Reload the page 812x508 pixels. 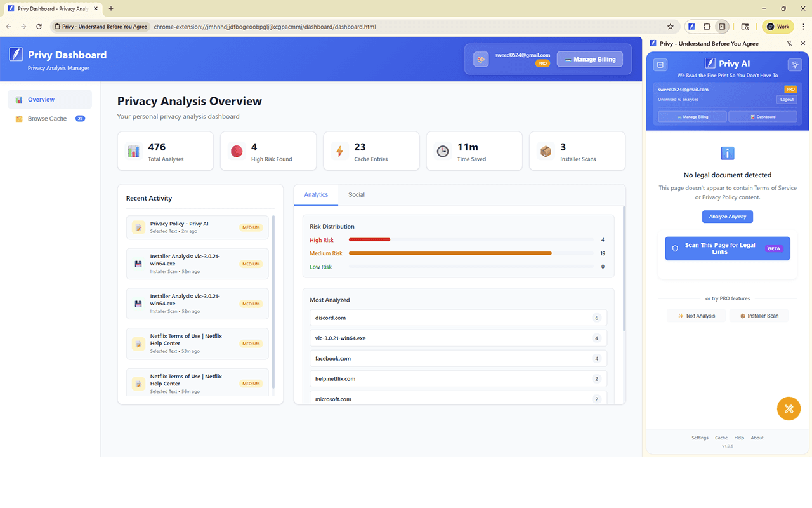point(39,27)
